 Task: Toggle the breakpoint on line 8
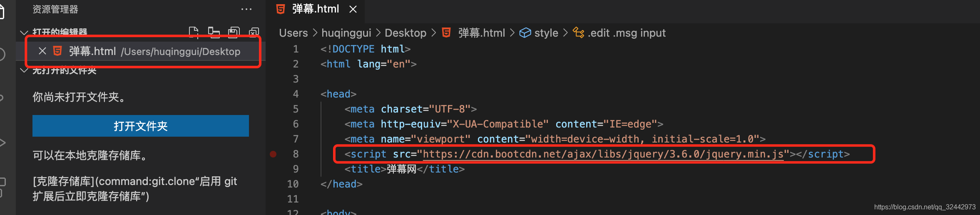point(273,154)
